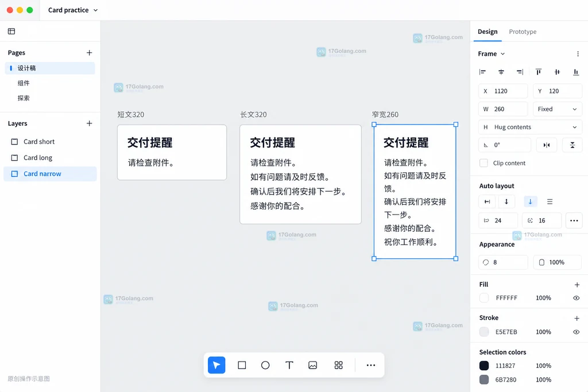Align right in Frame panel

pos(520,72)
